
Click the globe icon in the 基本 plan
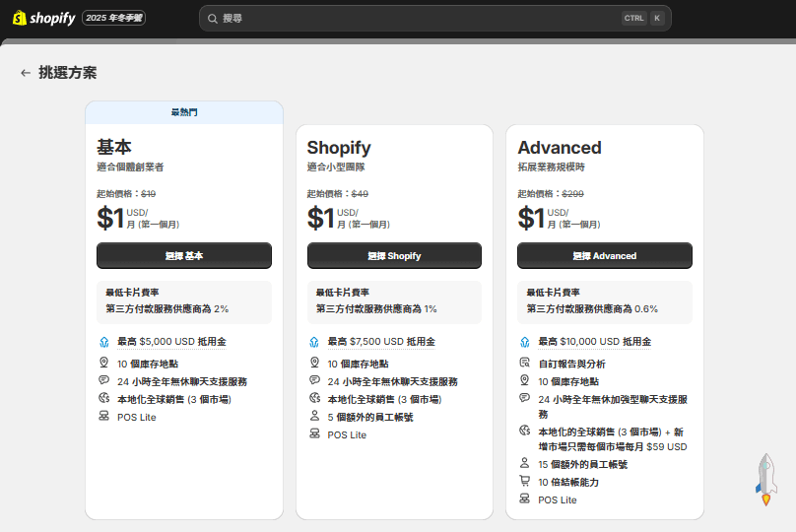(x=104, y=398)
